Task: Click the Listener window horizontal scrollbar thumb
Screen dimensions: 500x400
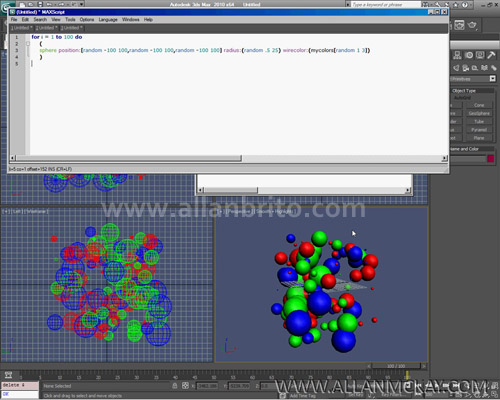Action: (x=230, y=190)
